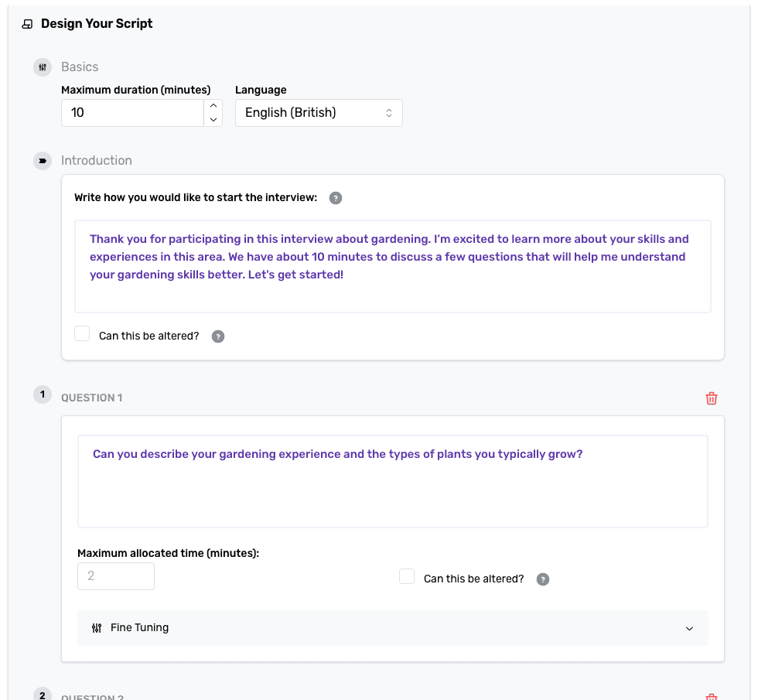Check 'Can this be altered?' under Question 1

pyautogui.click(x=407, y=576)
